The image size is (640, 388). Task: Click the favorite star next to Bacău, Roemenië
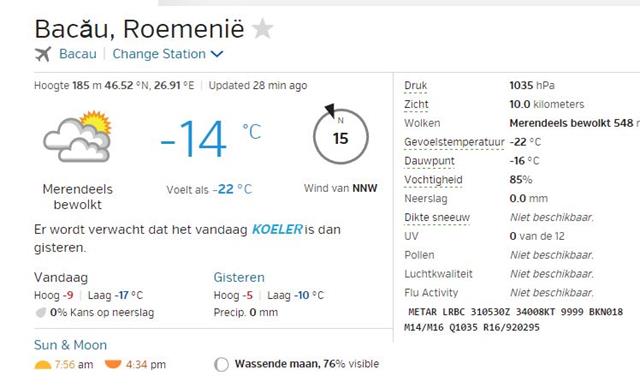coord(262,29)
